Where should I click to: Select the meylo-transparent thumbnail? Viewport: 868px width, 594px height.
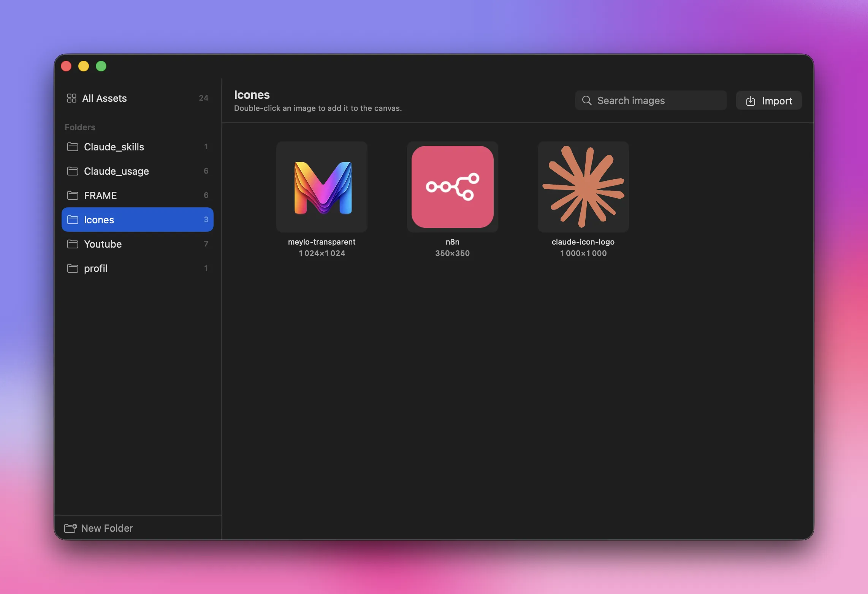(x=322, y=187)
